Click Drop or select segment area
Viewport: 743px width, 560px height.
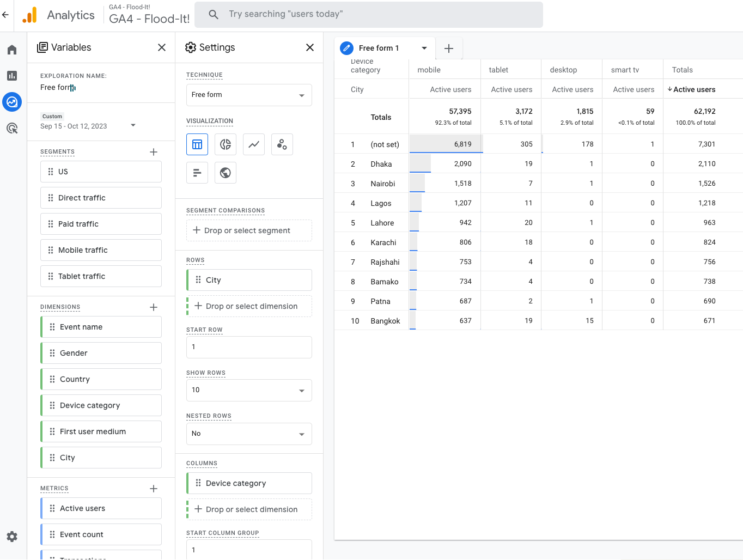coord(249,230)
